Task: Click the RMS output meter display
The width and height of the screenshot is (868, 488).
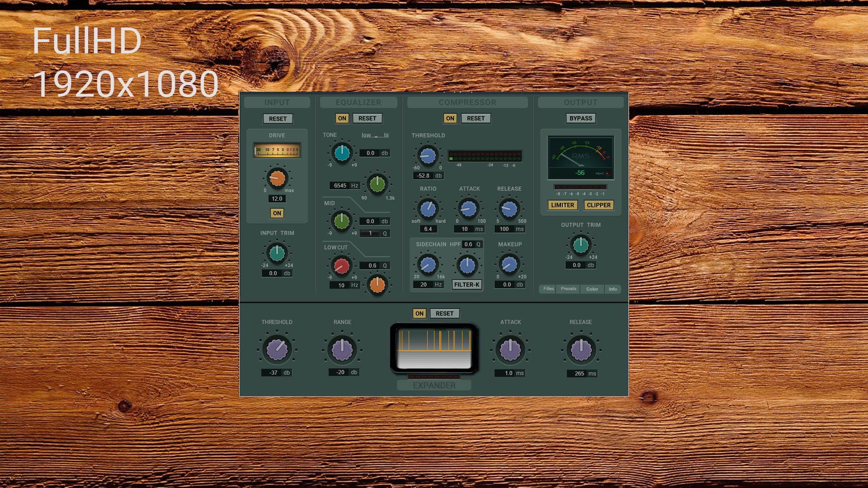Action: (580, 158)
